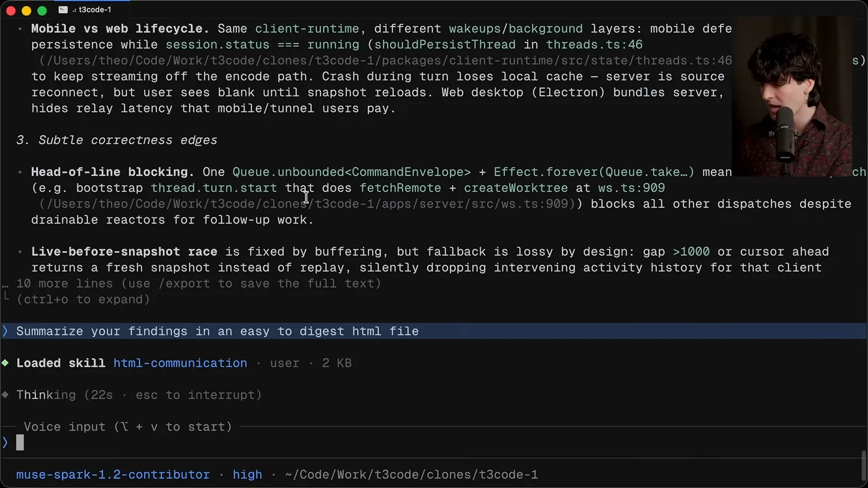Click the 'Live-before-snapshot race' bold heading
Viewport: 868px width, 488px height.
click(x=124, y=252)
